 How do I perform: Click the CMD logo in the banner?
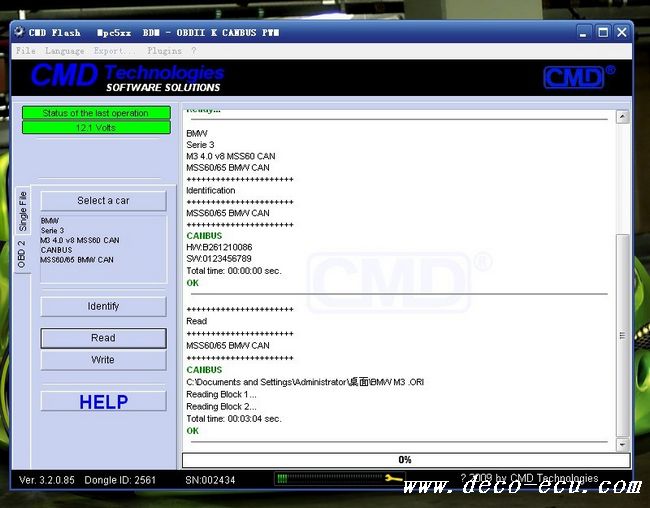tap(579, 77)
